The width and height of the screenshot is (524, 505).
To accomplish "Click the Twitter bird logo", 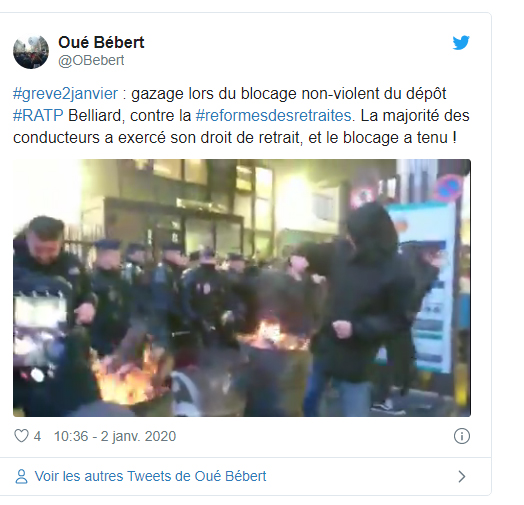I will point(461,42).
